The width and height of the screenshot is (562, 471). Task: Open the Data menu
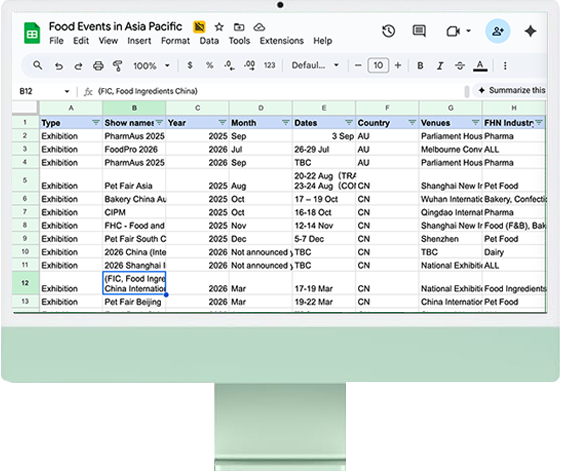pos(209,41)
